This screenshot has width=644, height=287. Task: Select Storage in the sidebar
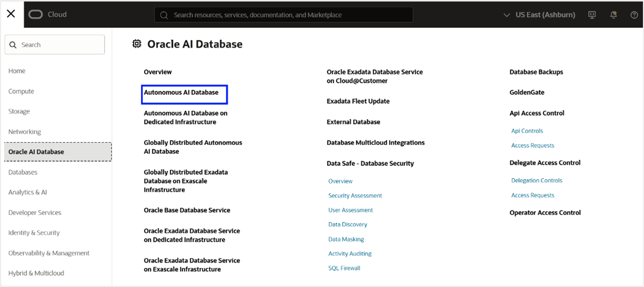(x=19, y=111)
